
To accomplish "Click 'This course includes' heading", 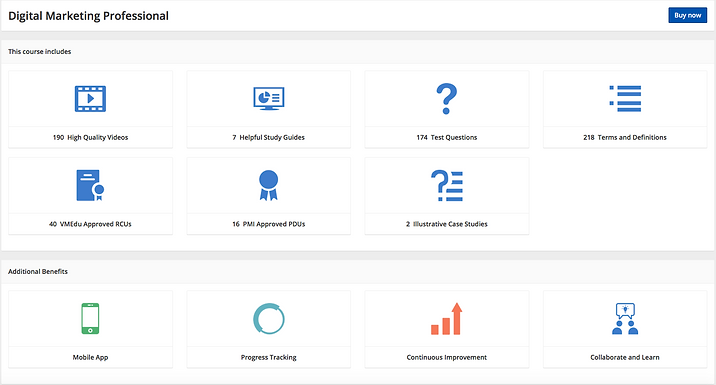I will 40,52.
